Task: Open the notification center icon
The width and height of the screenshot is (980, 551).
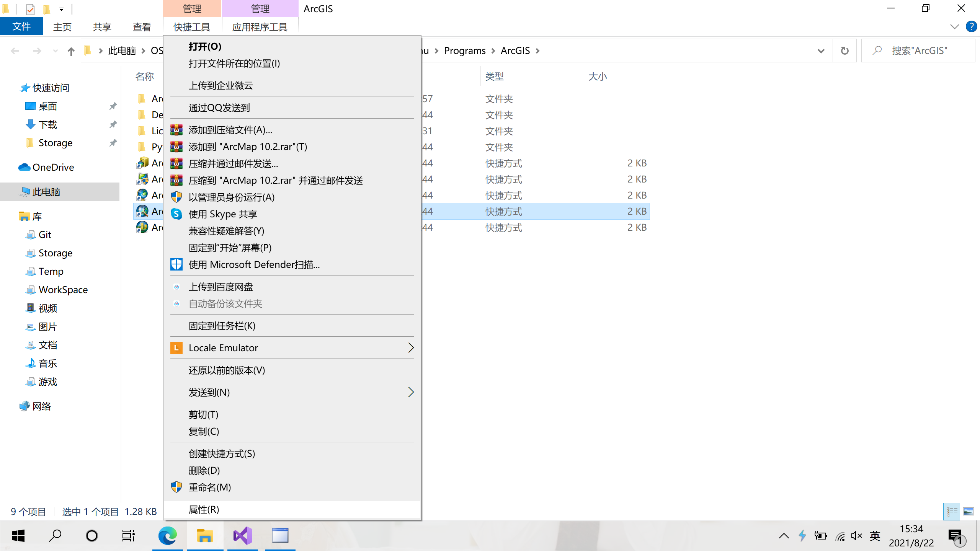Action: click(956, 536)
